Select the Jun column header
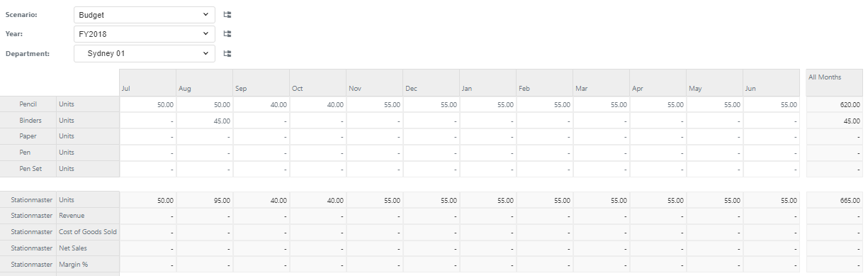The image size is (868, 276). click(772, 82)
